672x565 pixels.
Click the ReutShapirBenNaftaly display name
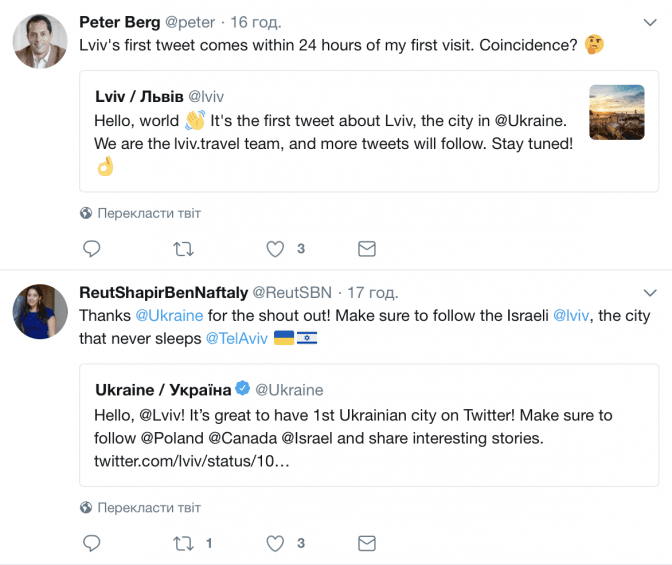click(x=162, y=292)
